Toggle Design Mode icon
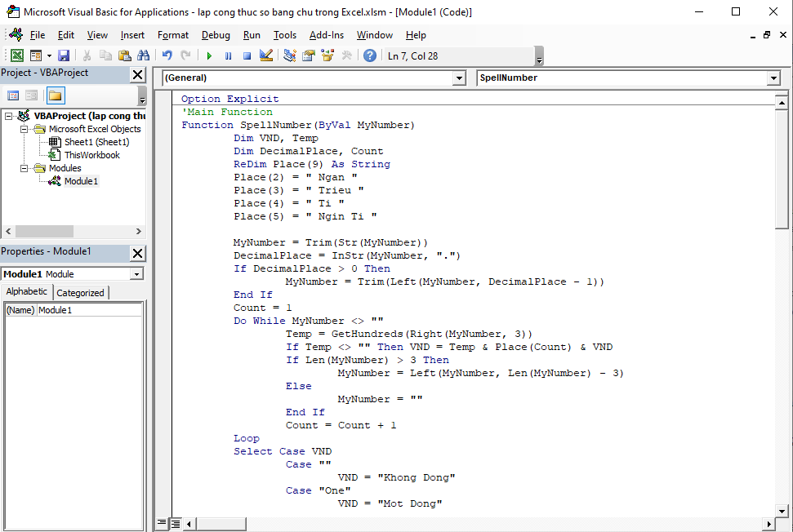The width and height of the screenshot is (793, 532). (x=266, y=55)
